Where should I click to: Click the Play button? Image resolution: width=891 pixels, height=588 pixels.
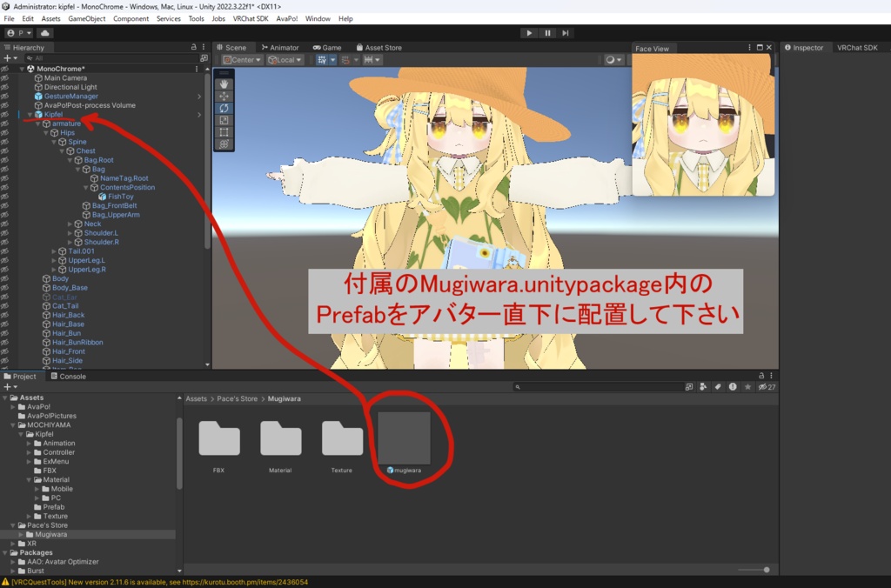(529, 33)
